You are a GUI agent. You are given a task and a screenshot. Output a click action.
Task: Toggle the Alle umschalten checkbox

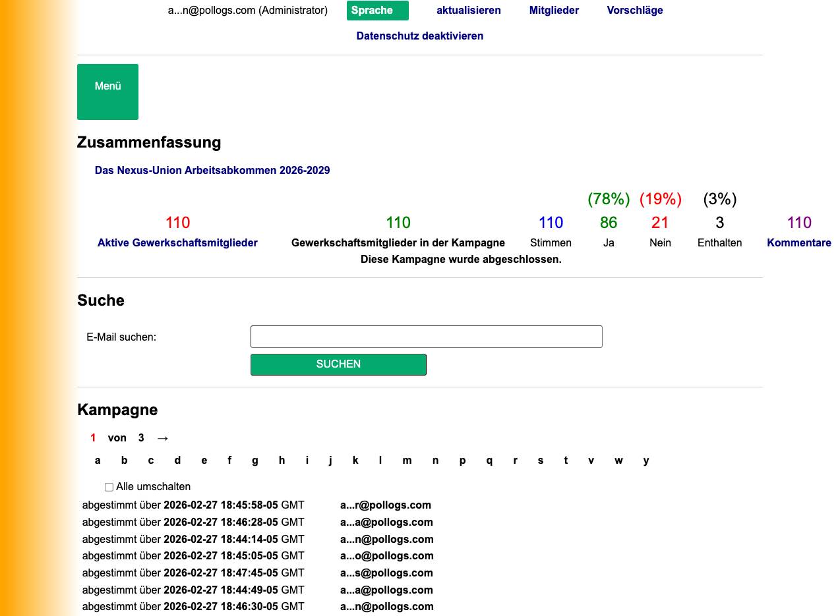pyautogui.click(x=109, y=486)
